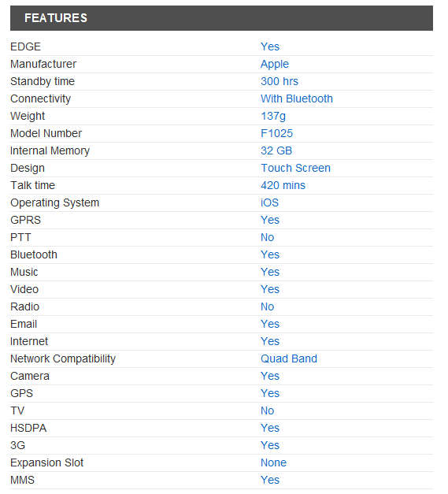This screenshot has height=494, width=448.
Task: Click the Quad Band network link
Action: point(289,358)
